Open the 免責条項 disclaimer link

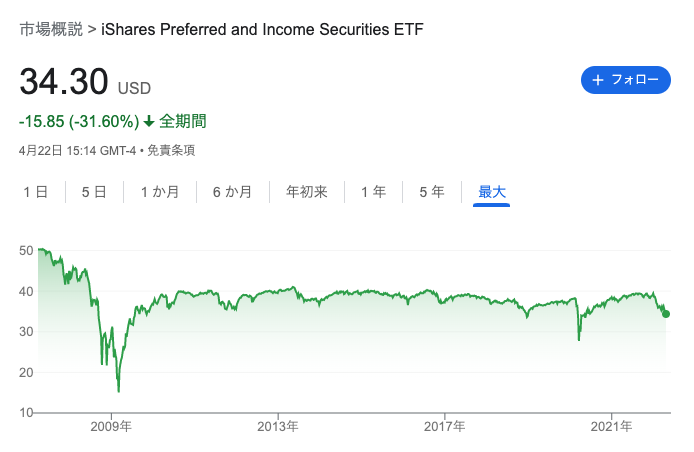click(x=171, y=151)
